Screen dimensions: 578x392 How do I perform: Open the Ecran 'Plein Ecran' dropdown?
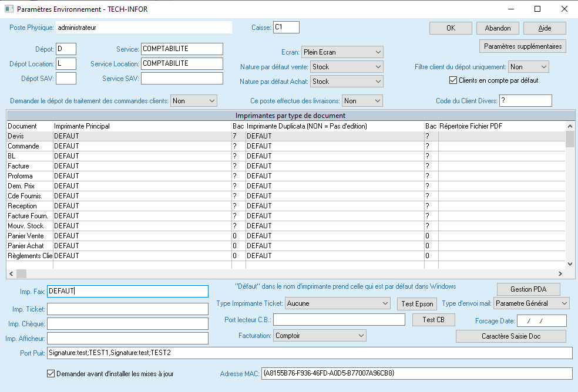pyautogui.click(x=342, y=52)
